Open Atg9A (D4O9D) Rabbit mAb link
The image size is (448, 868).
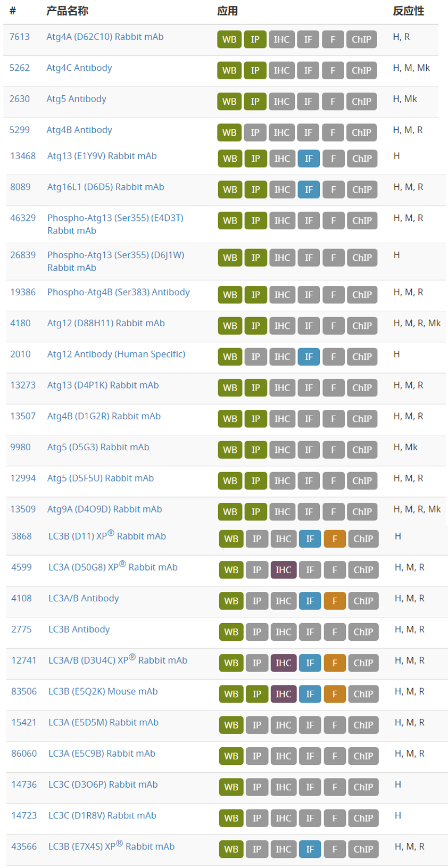(x=105, y=509)
